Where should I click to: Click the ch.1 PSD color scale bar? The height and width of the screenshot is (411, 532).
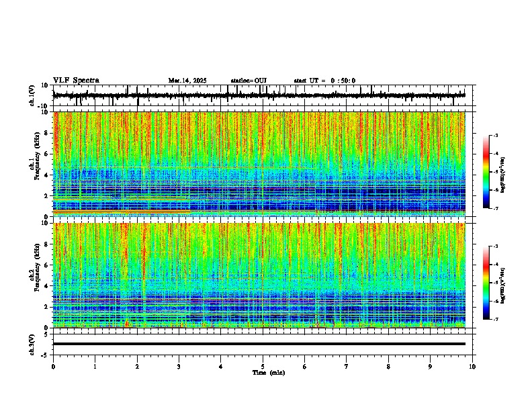pos(486,172)
